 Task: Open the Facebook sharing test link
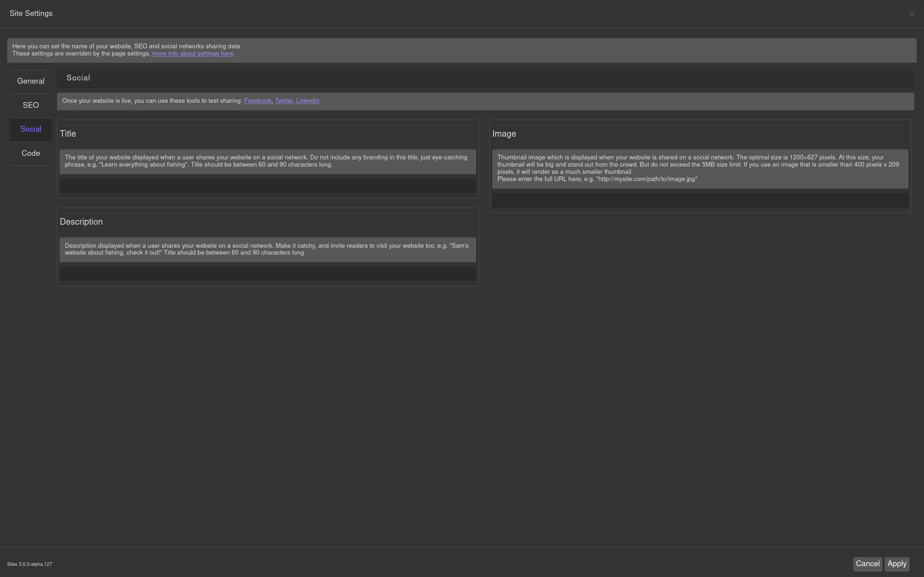pyautogui.click(x=257, y=101)
